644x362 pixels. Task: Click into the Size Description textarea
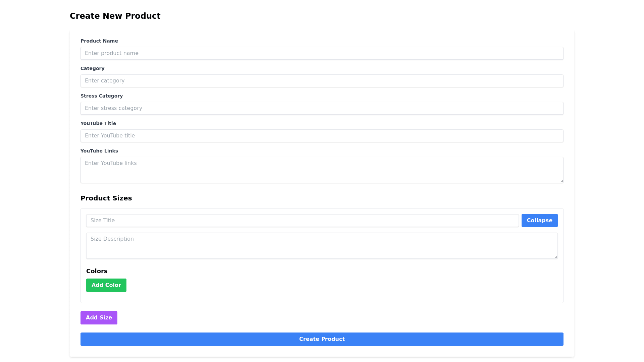pos(322,246)
